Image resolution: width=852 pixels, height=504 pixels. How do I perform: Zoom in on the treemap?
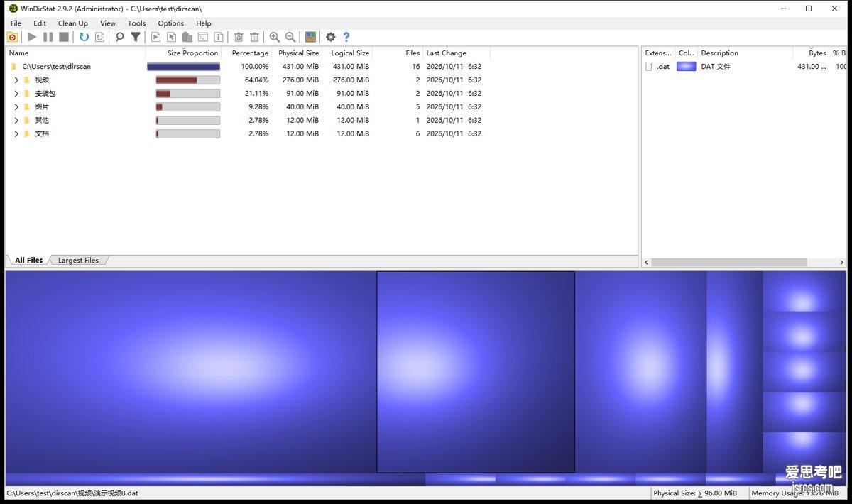(274, 37)
